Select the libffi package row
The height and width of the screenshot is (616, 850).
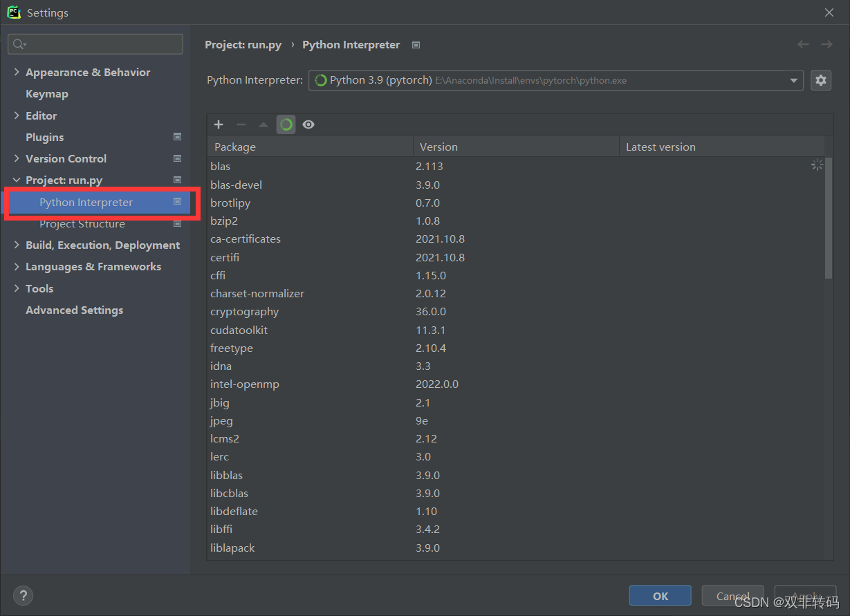point(516,529)
